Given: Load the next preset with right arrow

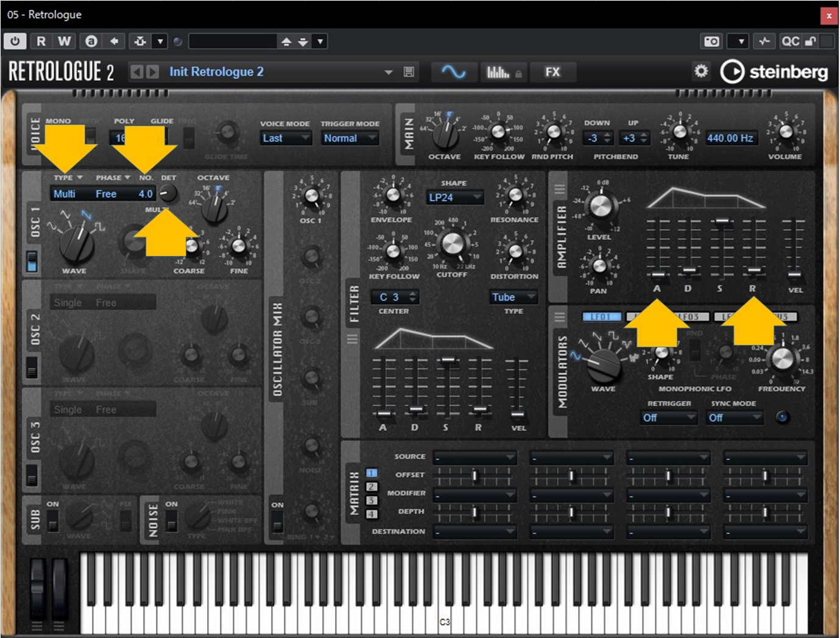Looking at the screenshot, I should tap(152, 72).
